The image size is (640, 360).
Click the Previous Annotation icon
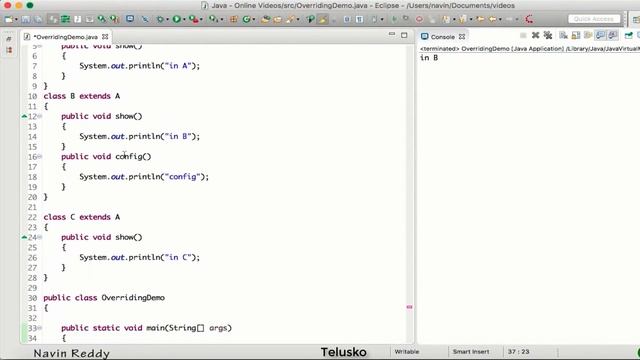pos(462,19)
